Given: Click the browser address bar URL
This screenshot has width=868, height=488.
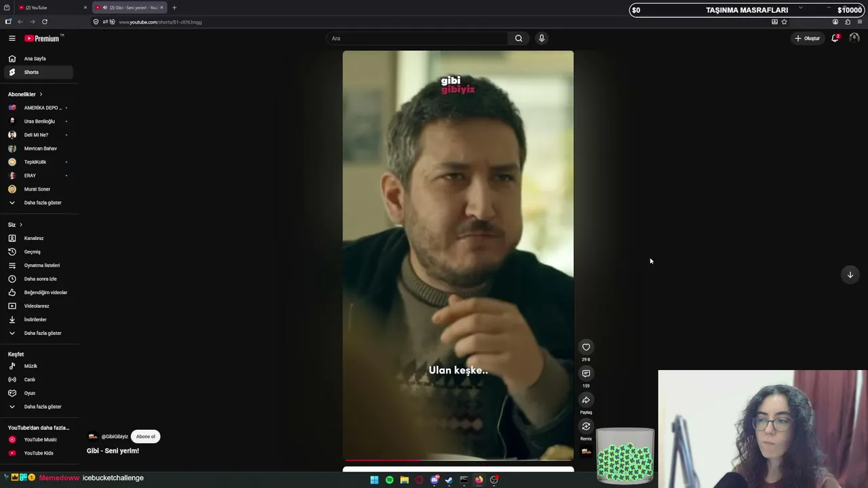Looking at the screenshot, I should click(x=160, y=22).
